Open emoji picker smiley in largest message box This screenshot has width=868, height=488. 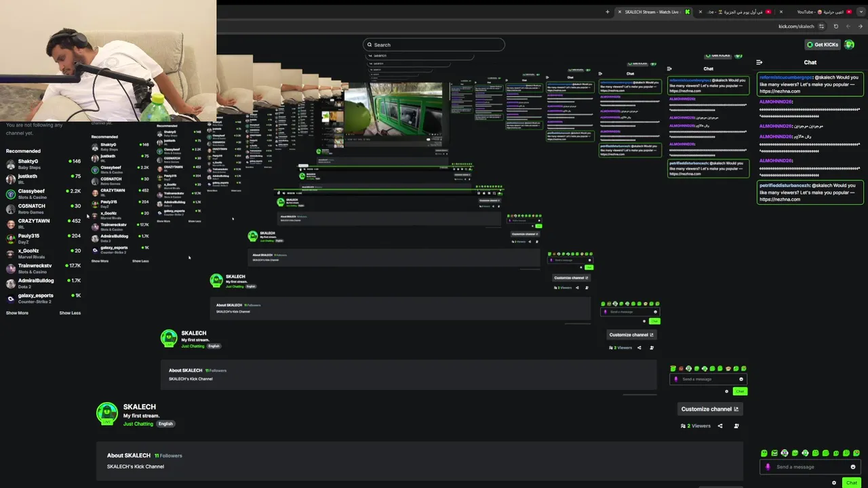click(x=853, y=467)
